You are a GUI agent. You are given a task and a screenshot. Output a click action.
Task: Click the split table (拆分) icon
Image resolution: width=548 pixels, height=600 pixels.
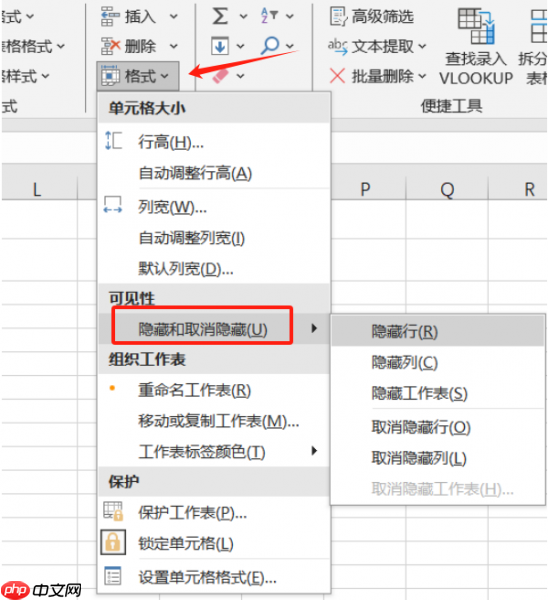click(539, 26)
